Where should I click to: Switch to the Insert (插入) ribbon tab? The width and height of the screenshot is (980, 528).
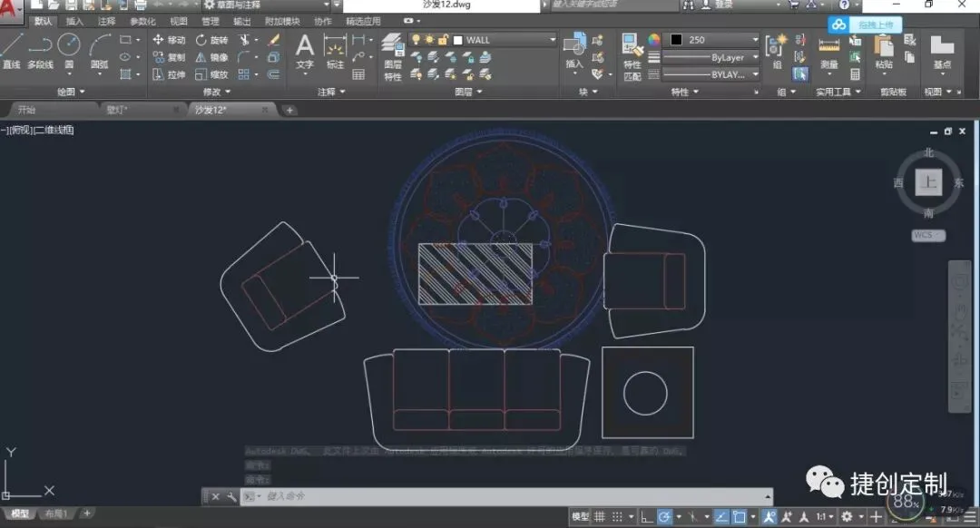(74, 21)
